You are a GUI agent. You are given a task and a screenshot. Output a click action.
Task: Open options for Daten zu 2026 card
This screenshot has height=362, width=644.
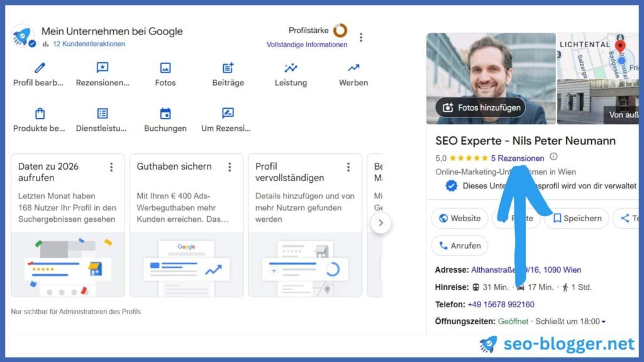111,167
